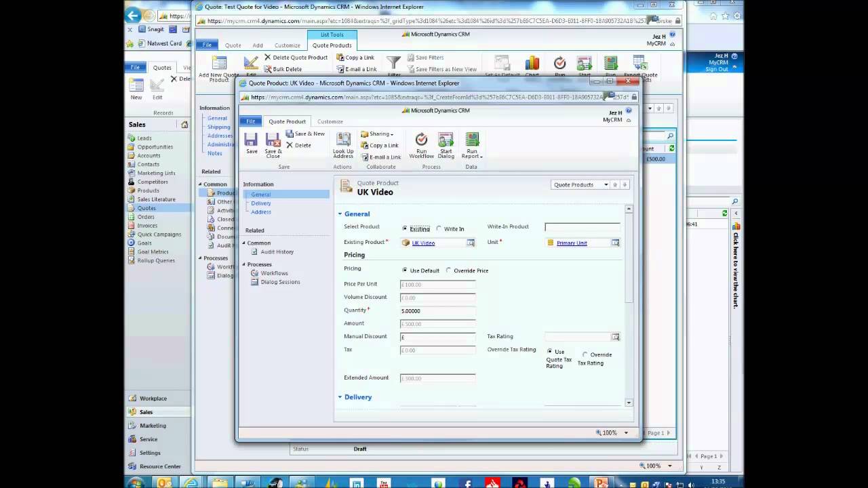Select the Write In radio button
The width and height of the screenshot is (868, 488).
(x=439, y=229)
